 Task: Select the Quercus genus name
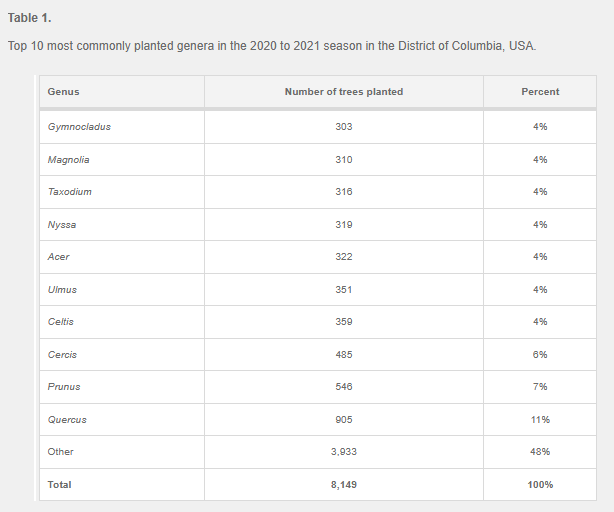(67, 420)
